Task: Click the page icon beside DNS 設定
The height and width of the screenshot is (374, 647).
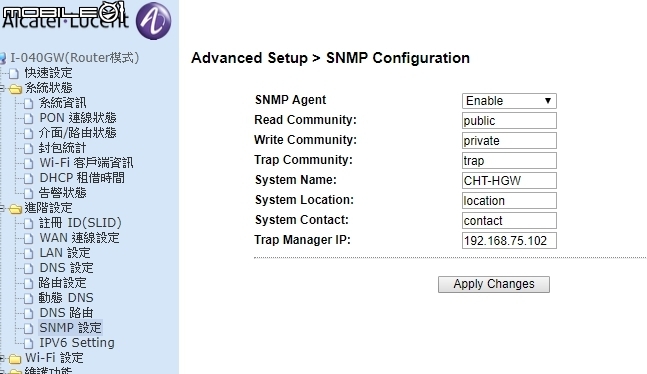Action: [x=28, y=268]
